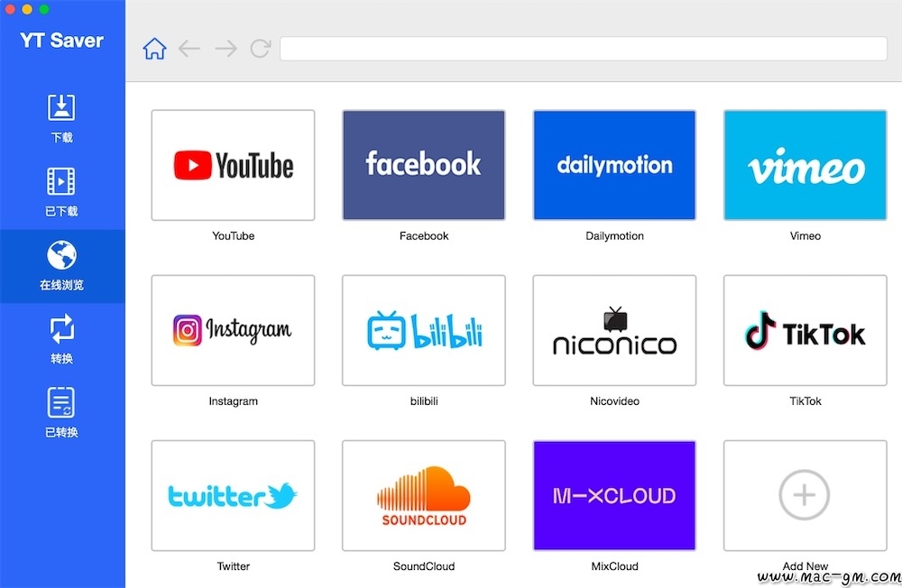Open the Dailymotion site tile

[x=614, y=165]
